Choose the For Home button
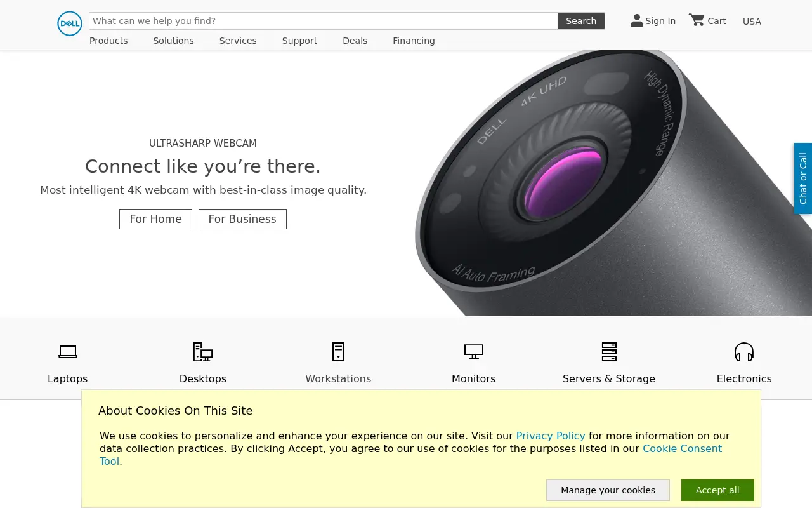 [155, 219]
